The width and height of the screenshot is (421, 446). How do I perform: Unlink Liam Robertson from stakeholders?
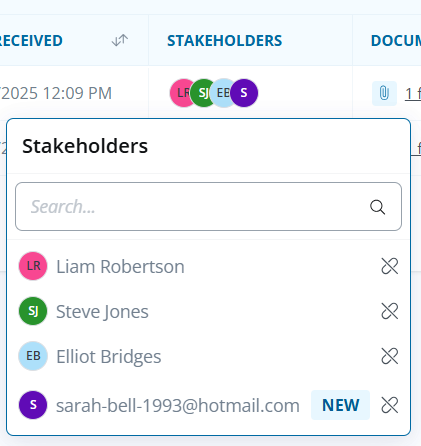389,266
